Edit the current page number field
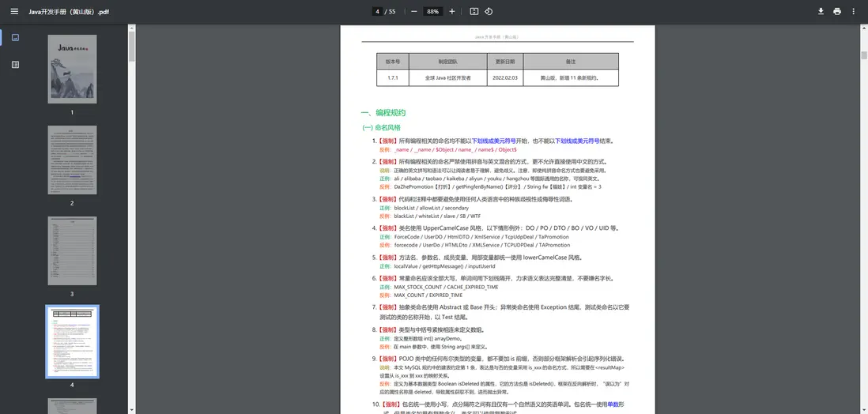The image size is (868, 414). pos(378,11)
